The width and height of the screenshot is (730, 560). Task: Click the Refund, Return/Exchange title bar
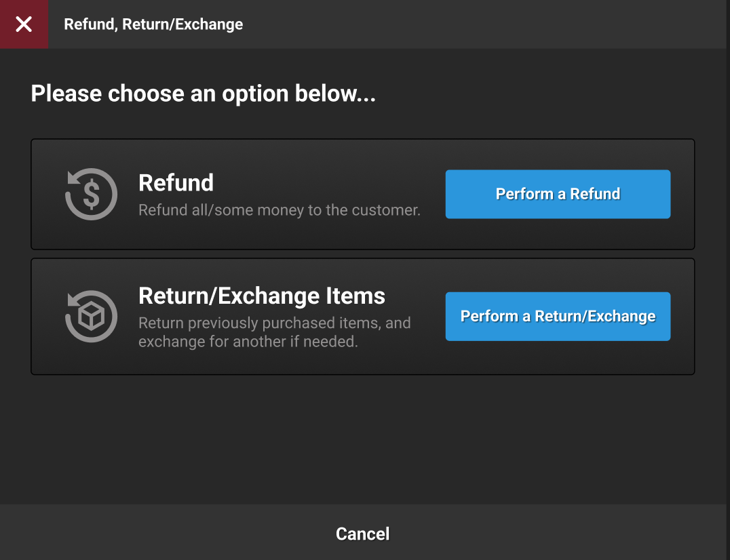click(153, 24)
